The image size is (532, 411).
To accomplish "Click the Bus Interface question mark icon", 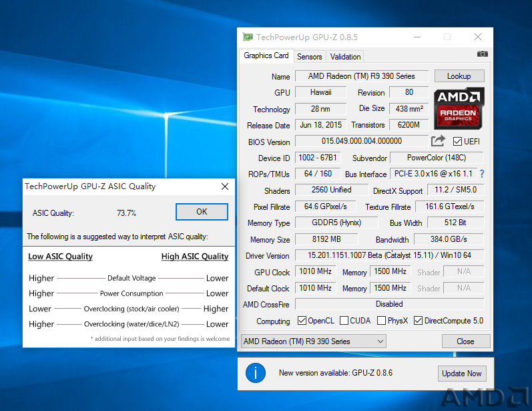I will coord(482,174).
